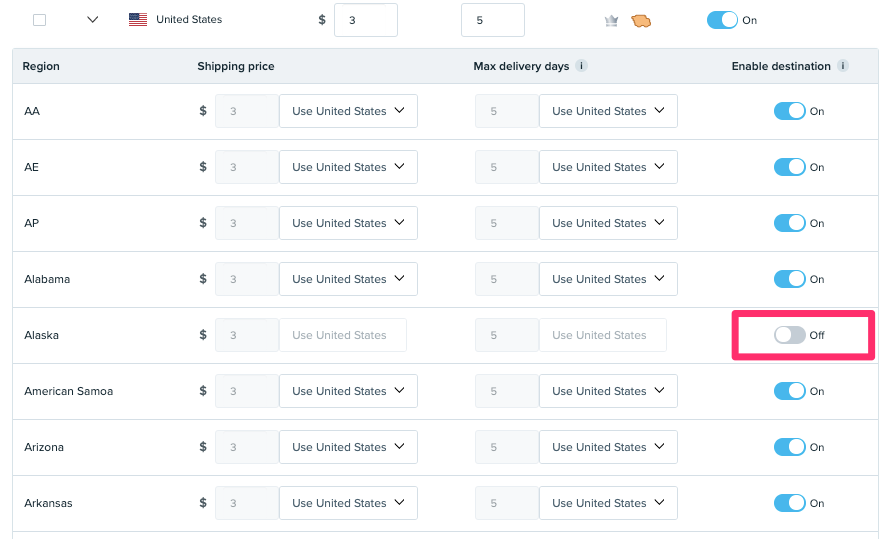Click the orange map shape icon
The height and width of the screenshot is (539, 889).
pos(641,20)
